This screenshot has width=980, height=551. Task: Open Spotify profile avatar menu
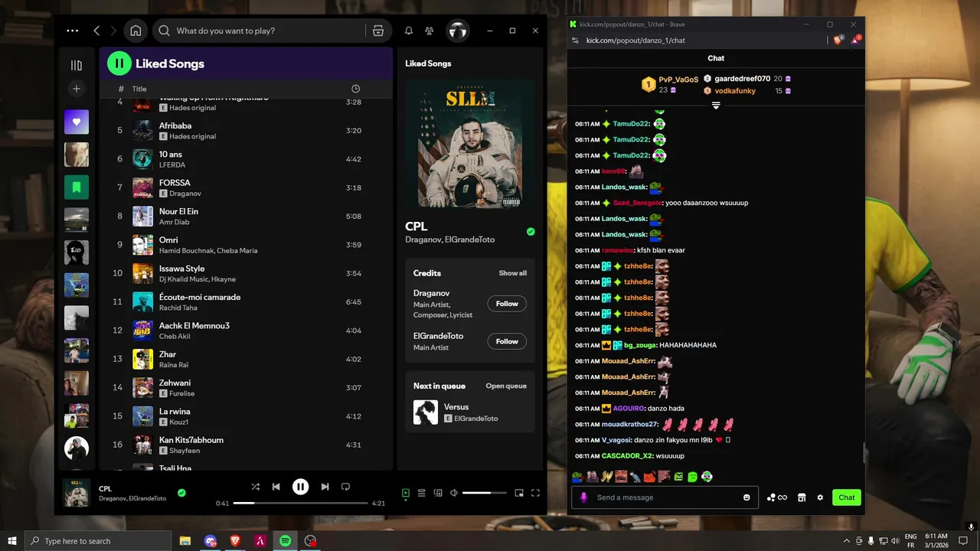[x=457, y=31]
